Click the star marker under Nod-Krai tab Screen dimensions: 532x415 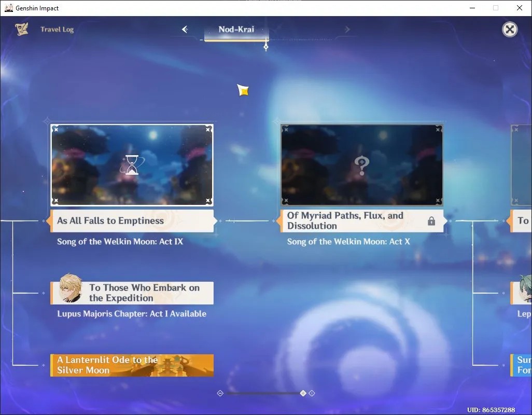266,47
